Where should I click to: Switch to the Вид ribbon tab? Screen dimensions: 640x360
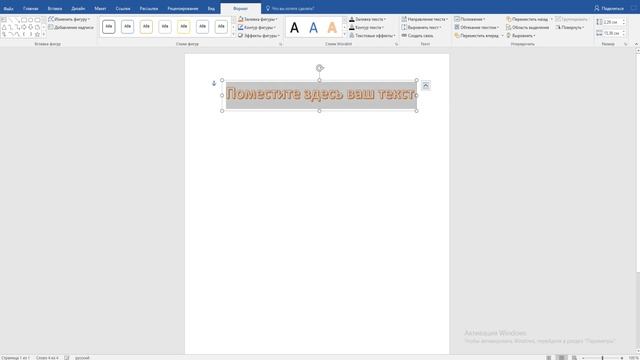pyautogui.click(x=211, y=8)
